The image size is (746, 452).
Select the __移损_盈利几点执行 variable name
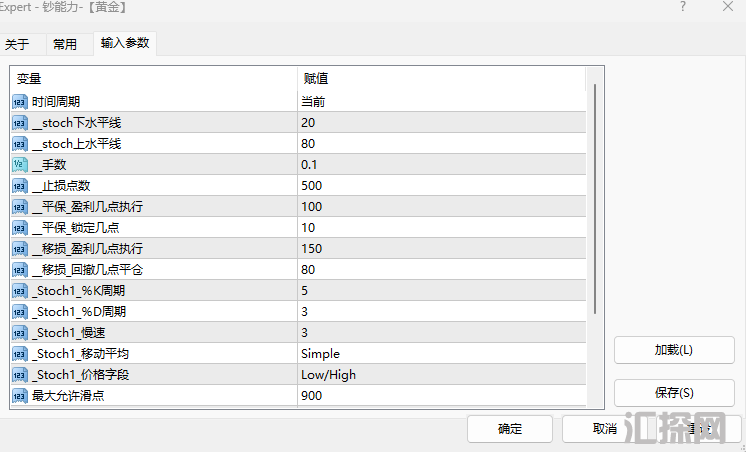[x=88, y=248]
